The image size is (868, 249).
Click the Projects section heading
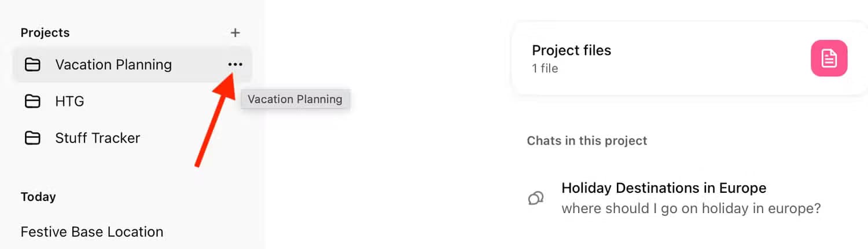tap(45, 33)
